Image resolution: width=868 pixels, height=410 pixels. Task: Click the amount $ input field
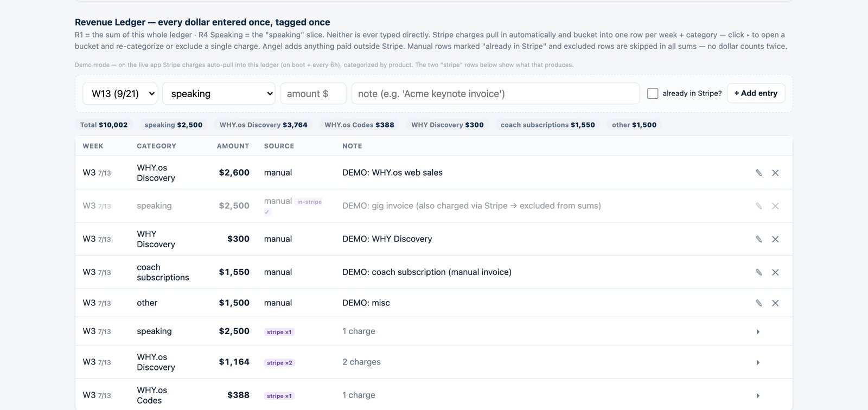[x=313, y=93]
